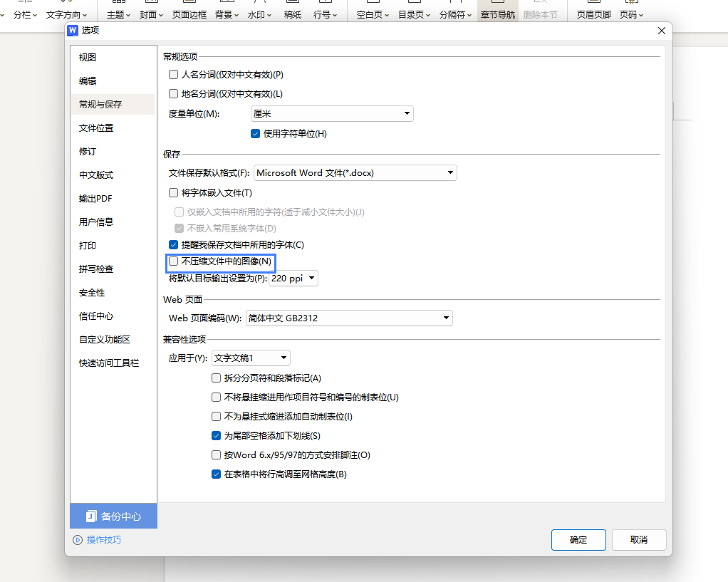This screenshot has height=582, width=728.
Task: Check 不将悬挂缩进用作项目符号和编号的制表位
Action: pyautogui.click(x=216, y=397)
